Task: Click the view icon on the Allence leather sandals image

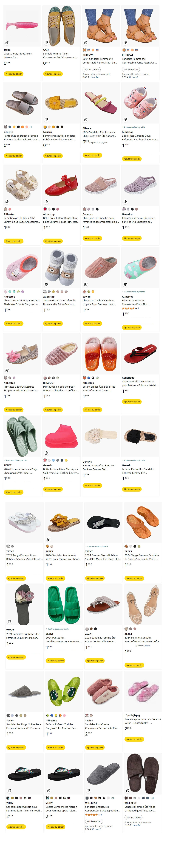Action: [x=86, y=119]
